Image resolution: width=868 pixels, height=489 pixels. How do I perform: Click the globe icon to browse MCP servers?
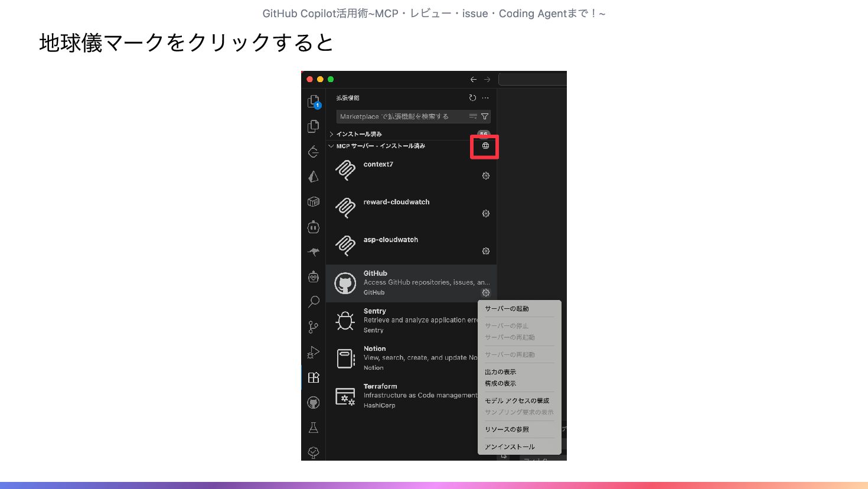(485, 146)
